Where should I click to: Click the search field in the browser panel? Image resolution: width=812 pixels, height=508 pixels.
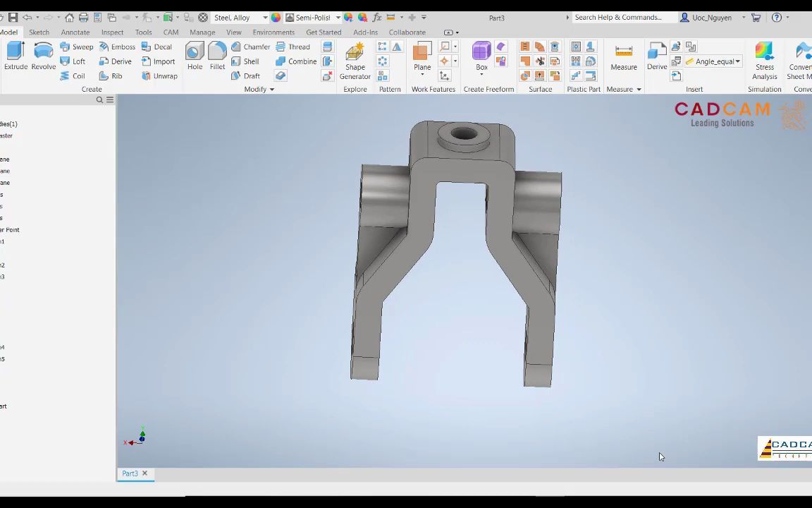click(x=99, y=99)
